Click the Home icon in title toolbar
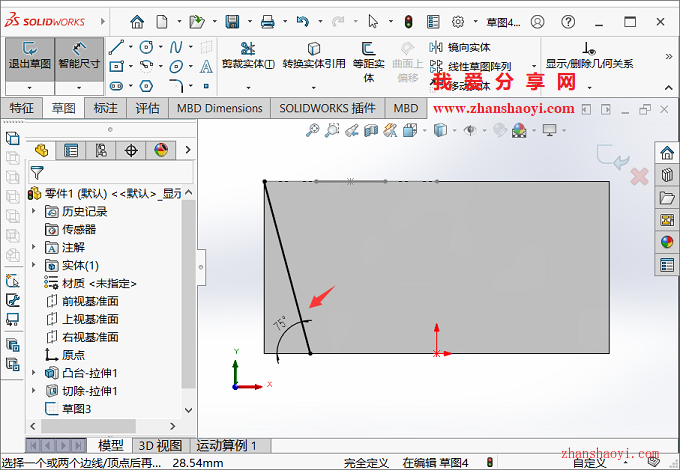 click(137, 21)
